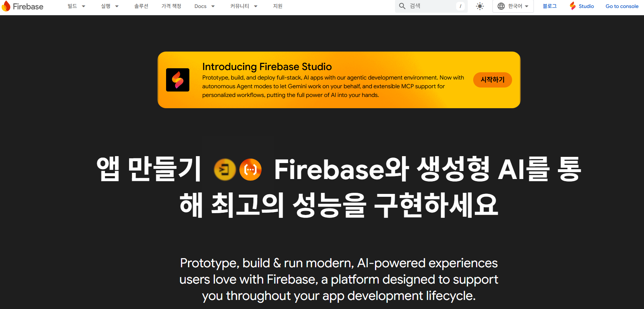Go to the 지원 page

click(278, 6)
